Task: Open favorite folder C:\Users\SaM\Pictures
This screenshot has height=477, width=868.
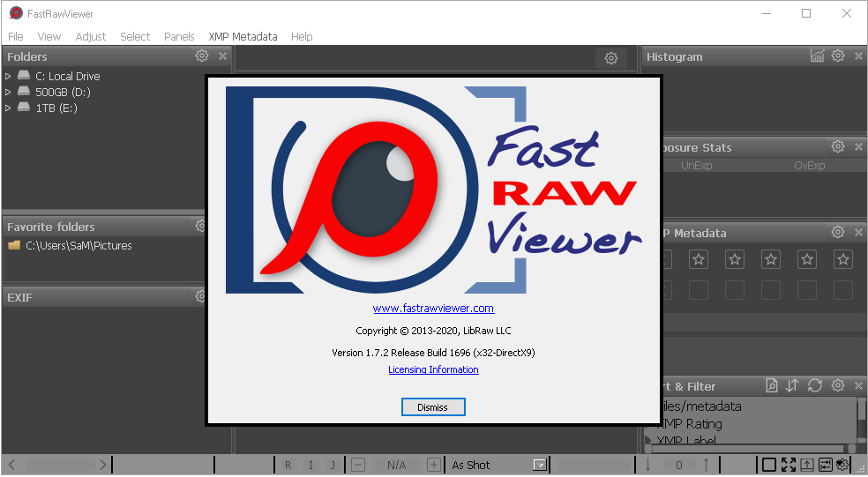Action: (x=79, y=246)
